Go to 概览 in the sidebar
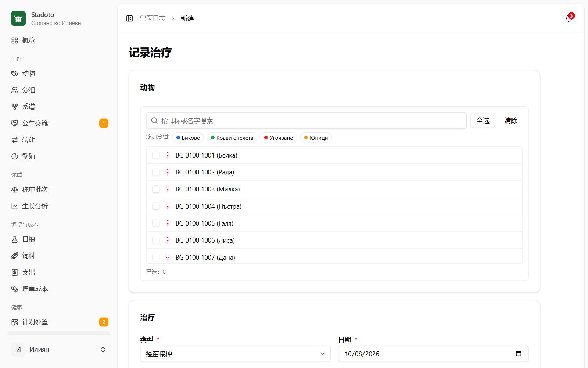588x368 pixels. pyautogui.click(x=59, y=40)
